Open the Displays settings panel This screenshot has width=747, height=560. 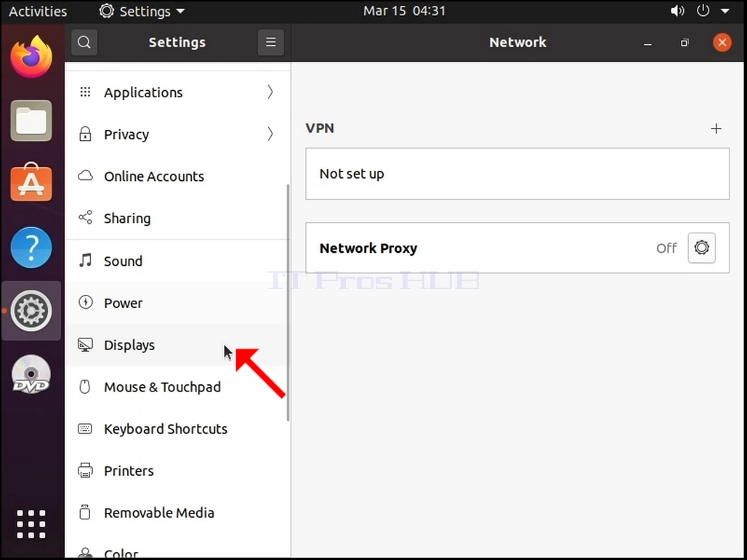177,345
